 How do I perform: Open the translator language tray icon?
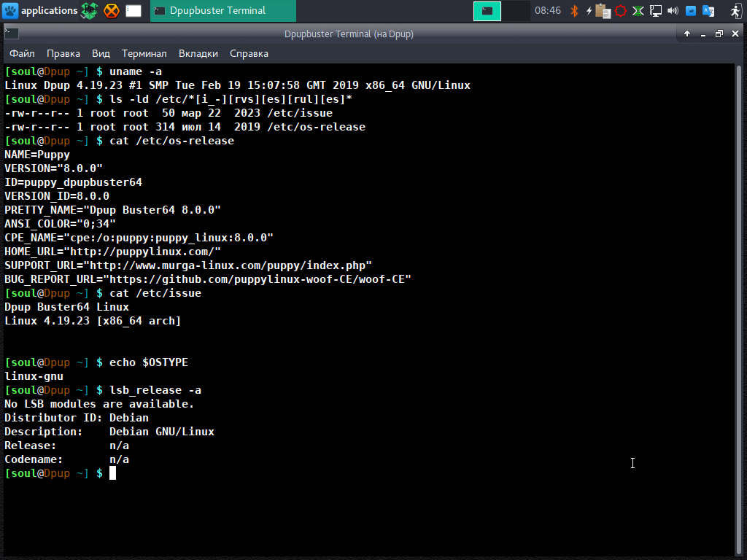pos(708,10)
